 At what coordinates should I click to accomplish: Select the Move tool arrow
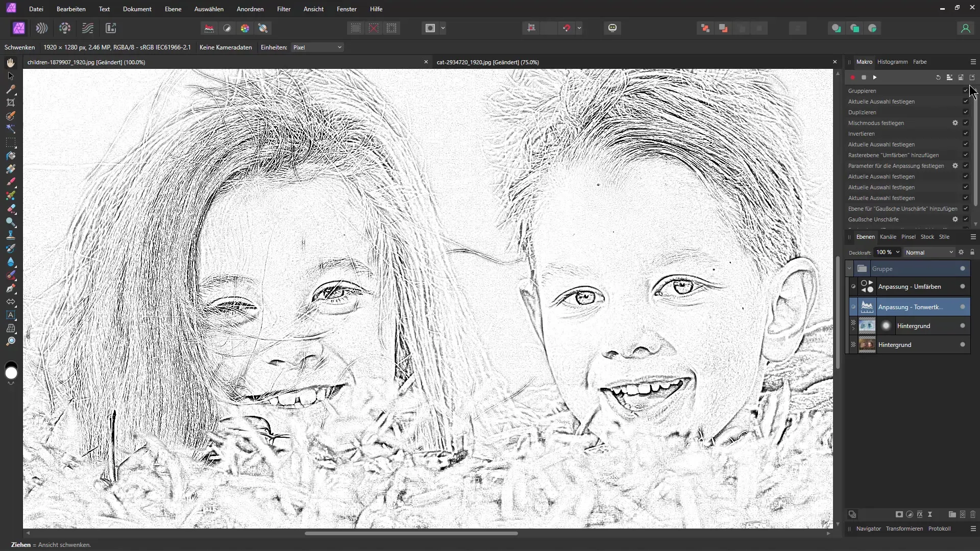[x=11, y=76]
